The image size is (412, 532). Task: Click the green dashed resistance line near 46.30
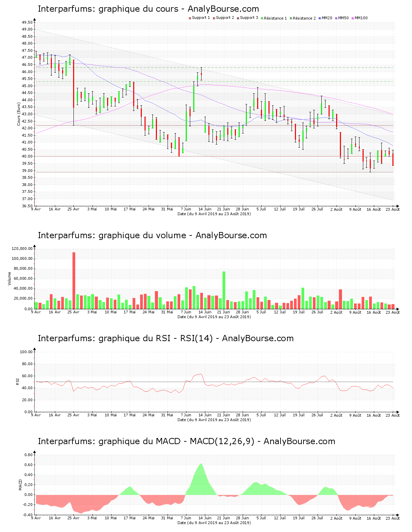point(214,67)
